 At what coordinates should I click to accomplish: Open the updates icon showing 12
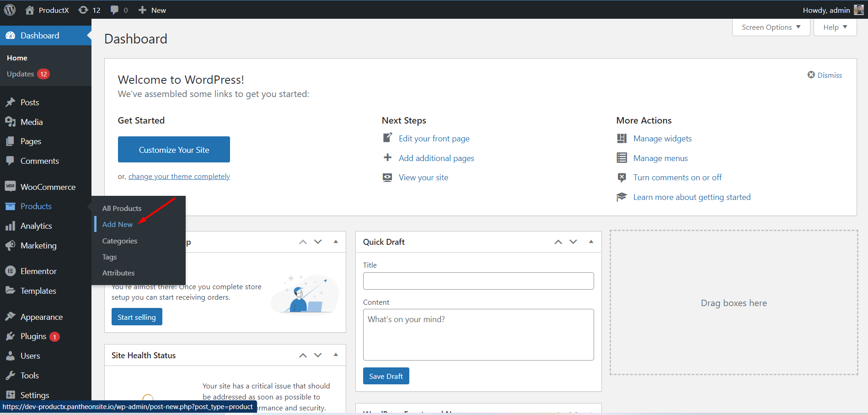click(83, 10)
